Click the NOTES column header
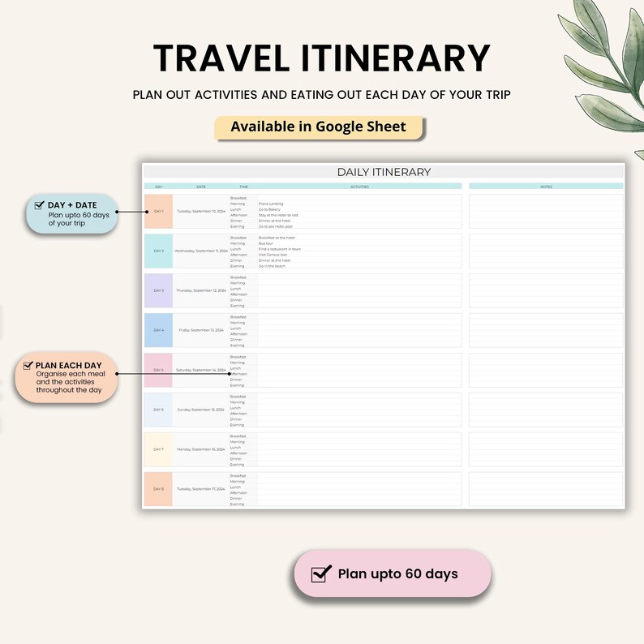Image resolution: width=644 pixels, height=644 pixels. 546,187
